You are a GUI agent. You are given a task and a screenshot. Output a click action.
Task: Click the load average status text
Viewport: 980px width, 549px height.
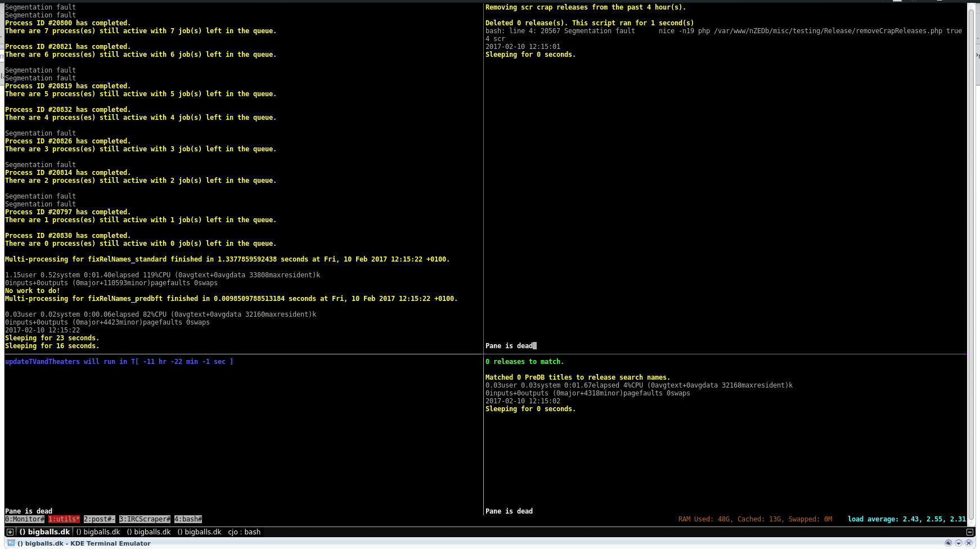907,519
